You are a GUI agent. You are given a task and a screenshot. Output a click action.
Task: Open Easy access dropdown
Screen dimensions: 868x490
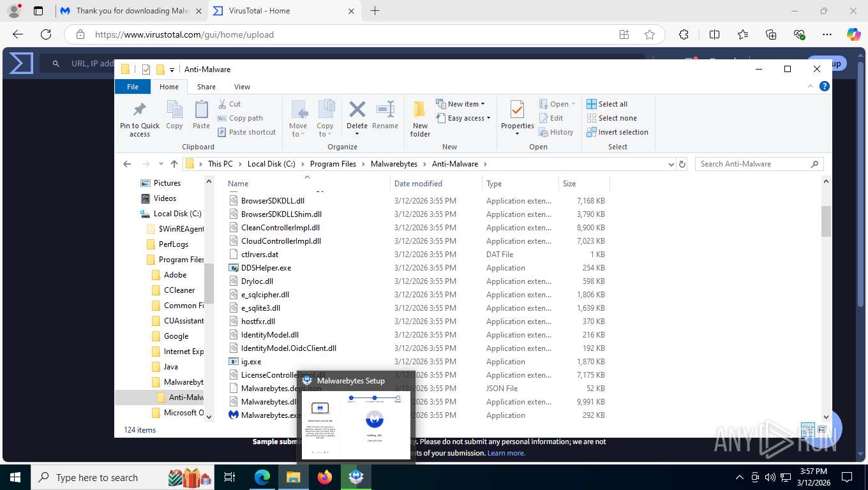[463, 118]
